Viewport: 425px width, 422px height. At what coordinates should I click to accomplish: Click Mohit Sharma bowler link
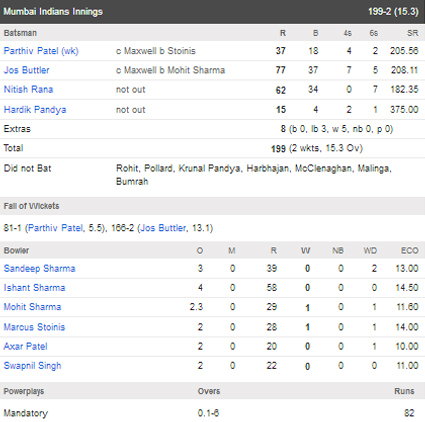click(x=32, y=307)
